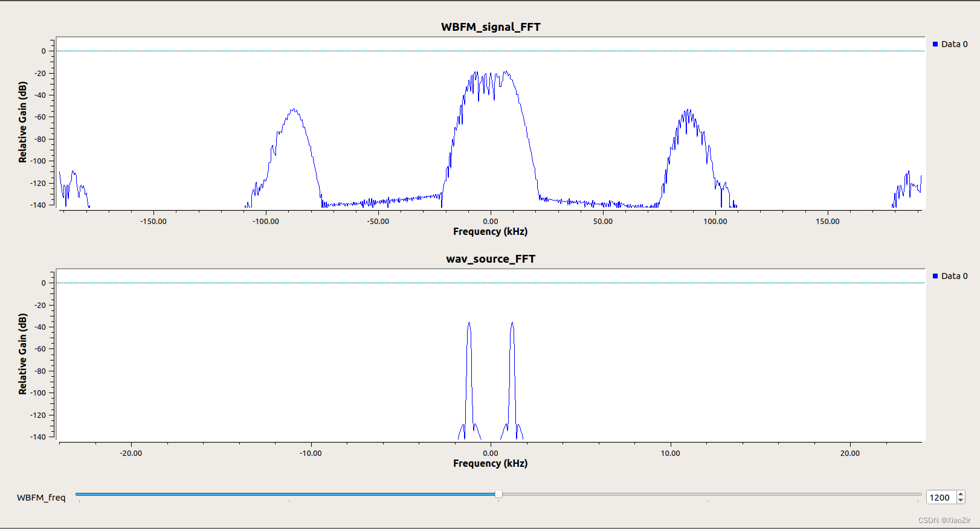The image size is (980, 529).
Task: Click the 150.00 tick label on WBFM frequency axis
Action: coord(828,222)
